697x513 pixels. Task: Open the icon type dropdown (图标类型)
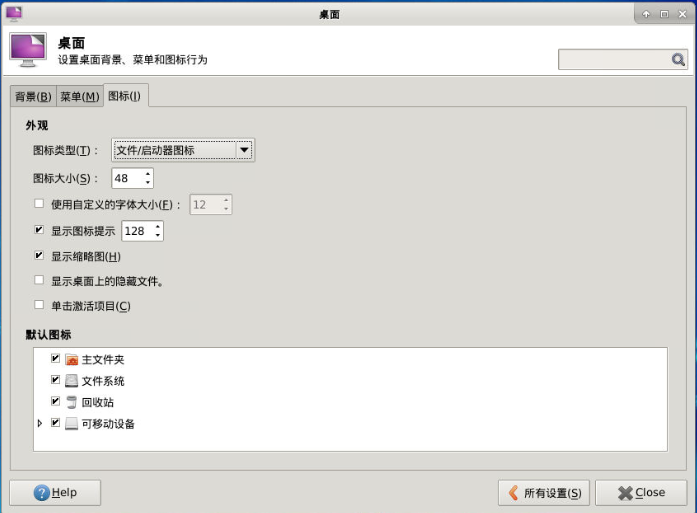(184, 150)
